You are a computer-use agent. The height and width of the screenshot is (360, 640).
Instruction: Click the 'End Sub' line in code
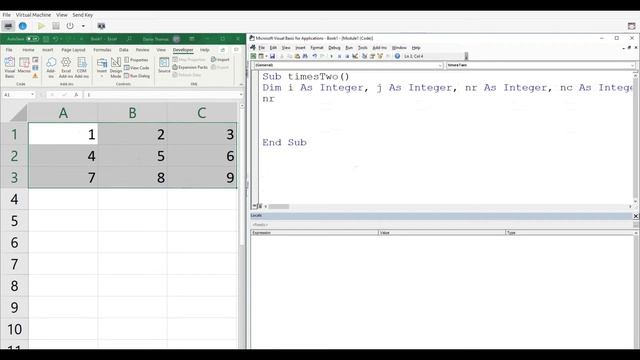click(284, 142)
